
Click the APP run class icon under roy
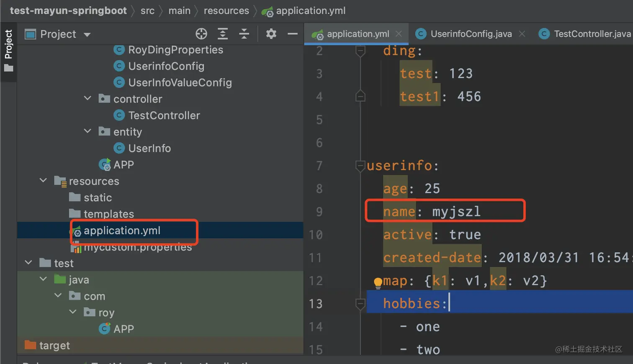[x=105, y=328]
